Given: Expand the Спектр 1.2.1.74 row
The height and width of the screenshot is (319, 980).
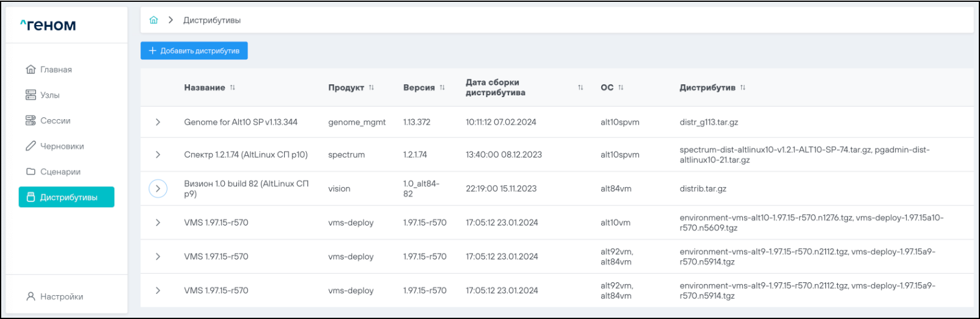Looking at the screenshot, I should [x=158, y=155].
